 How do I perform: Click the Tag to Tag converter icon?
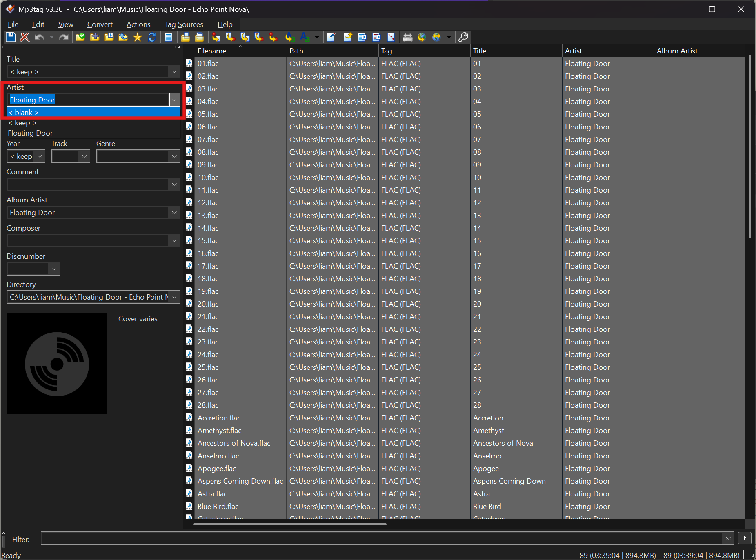coord(273,37)
